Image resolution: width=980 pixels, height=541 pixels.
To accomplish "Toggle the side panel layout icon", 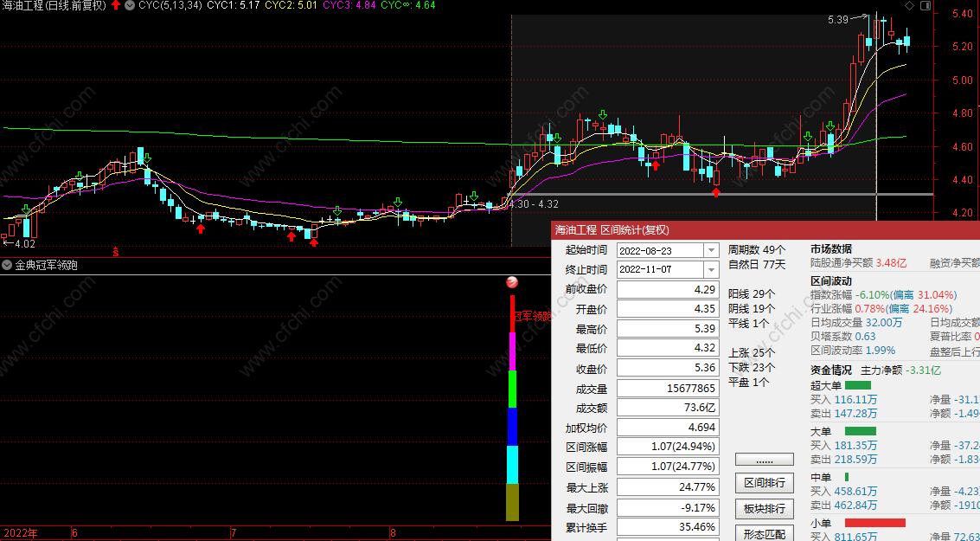I will 926,6.
